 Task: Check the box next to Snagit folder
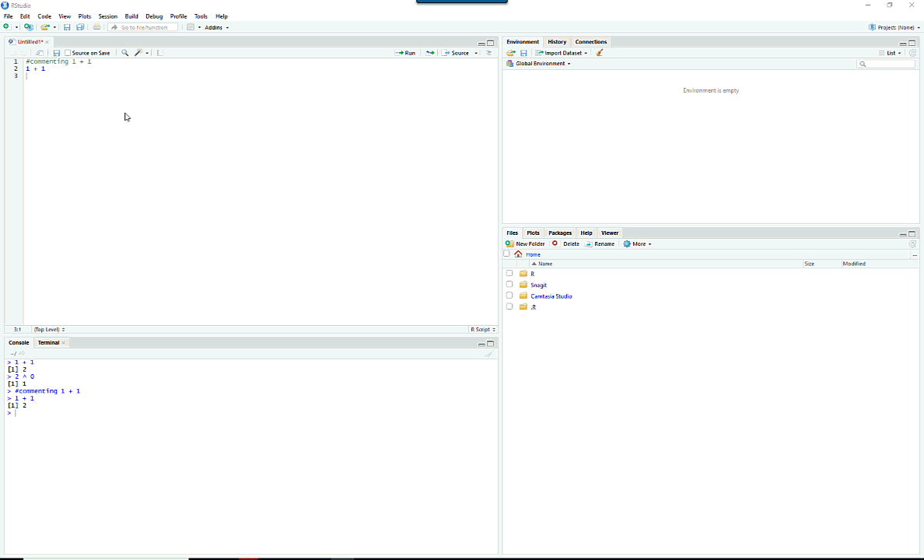(x=509, y=285)
